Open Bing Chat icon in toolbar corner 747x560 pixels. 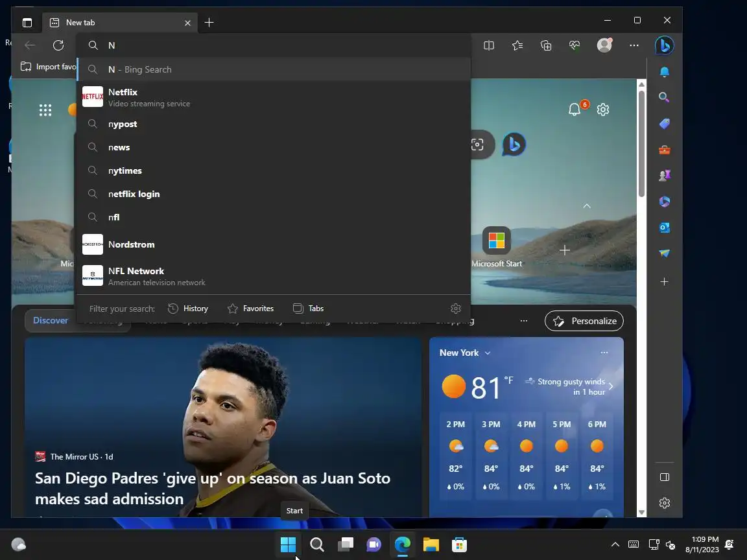(664, 46)
